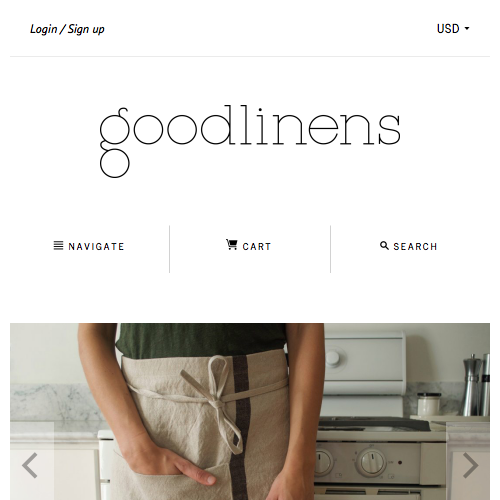Click the dark green shirt in photo

tap(200, 340)
